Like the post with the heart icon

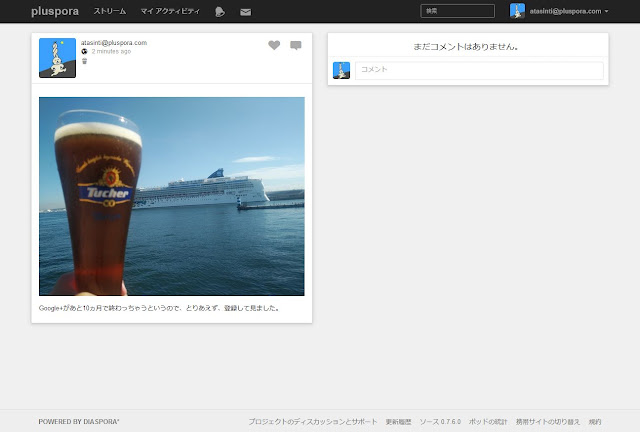274,45
